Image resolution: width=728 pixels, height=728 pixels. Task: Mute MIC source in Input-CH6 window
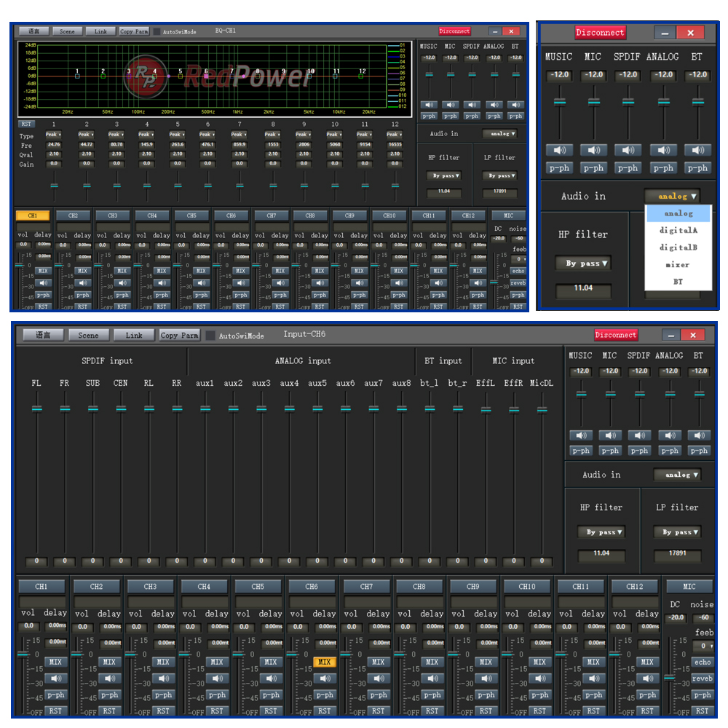tap(610, 435)
